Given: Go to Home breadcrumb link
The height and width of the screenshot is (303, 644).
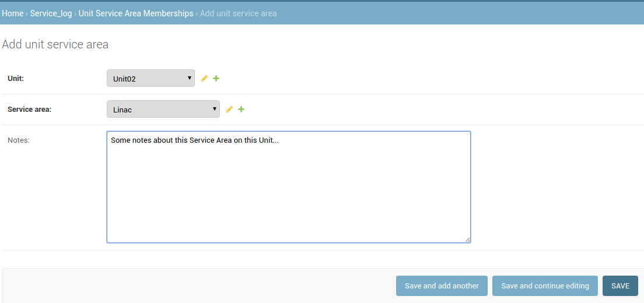Looking at the screenshot, I should click(13, 13).
